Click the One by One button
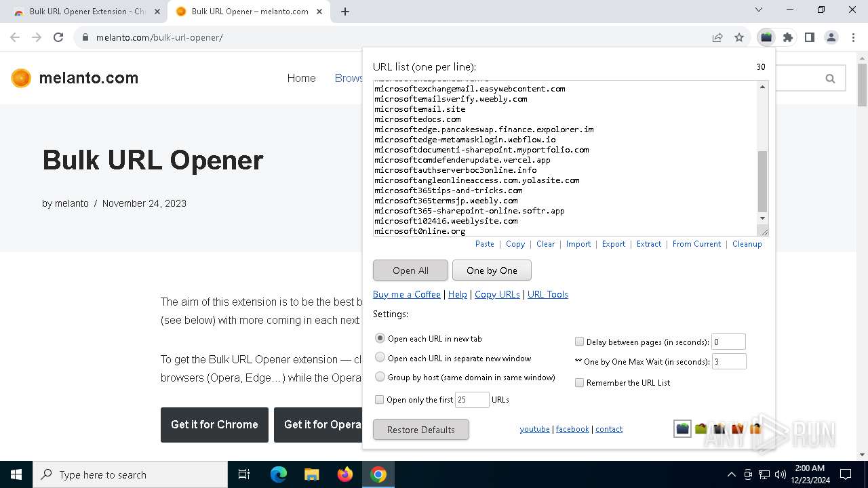Screen dimensions: 868x488 click(x=492, y=270)
